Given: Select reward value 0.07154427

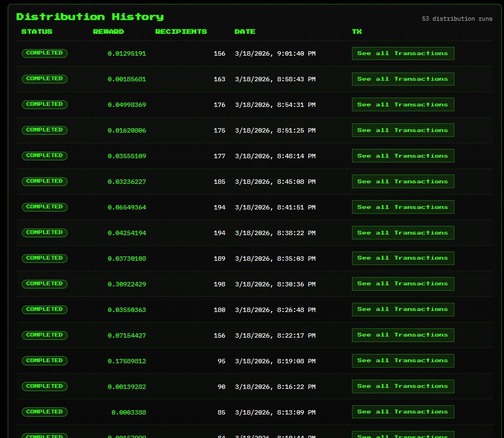Looking at the screenshot, I should 127,335.
